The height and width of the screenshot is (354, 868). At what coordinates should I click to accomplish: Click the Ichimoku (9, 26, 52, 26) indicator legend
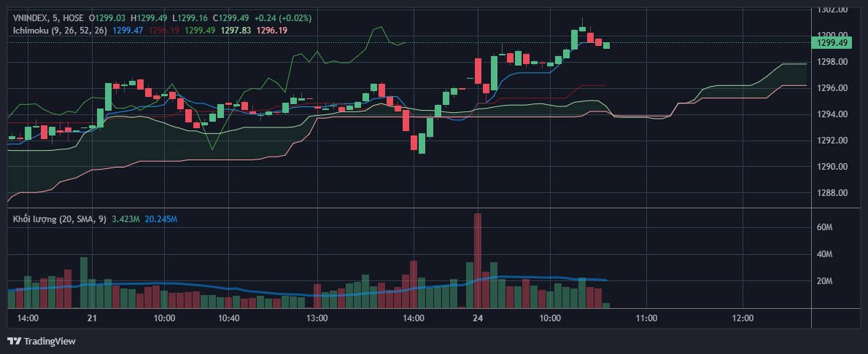(x=60, y=30)
